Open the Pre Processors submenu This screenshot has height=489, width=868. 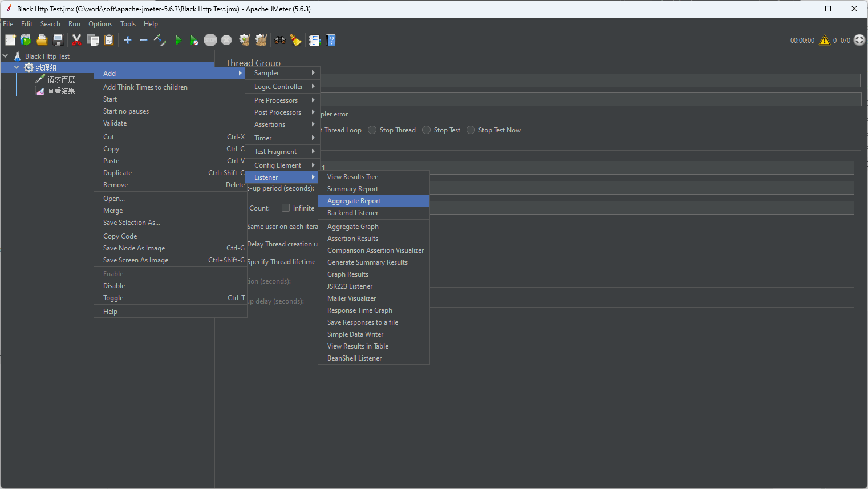(282, 100)
